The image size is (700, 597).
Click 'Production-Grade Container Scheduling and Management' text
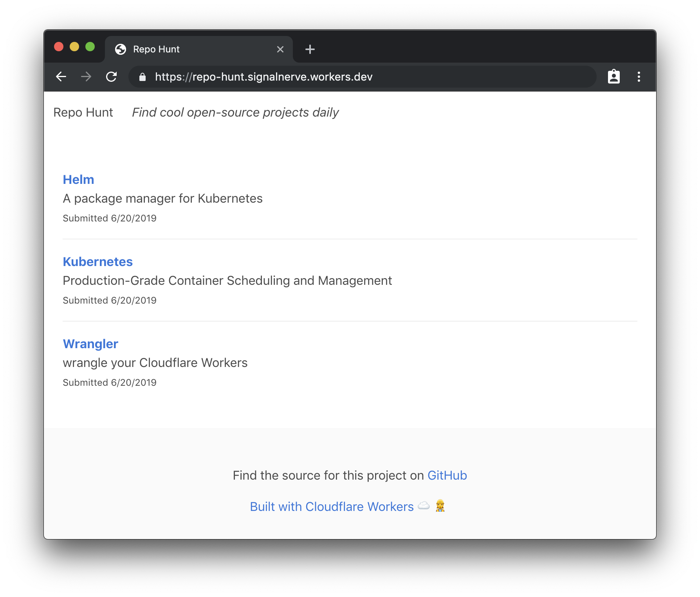pyautogui.click(x=227, y=281)
